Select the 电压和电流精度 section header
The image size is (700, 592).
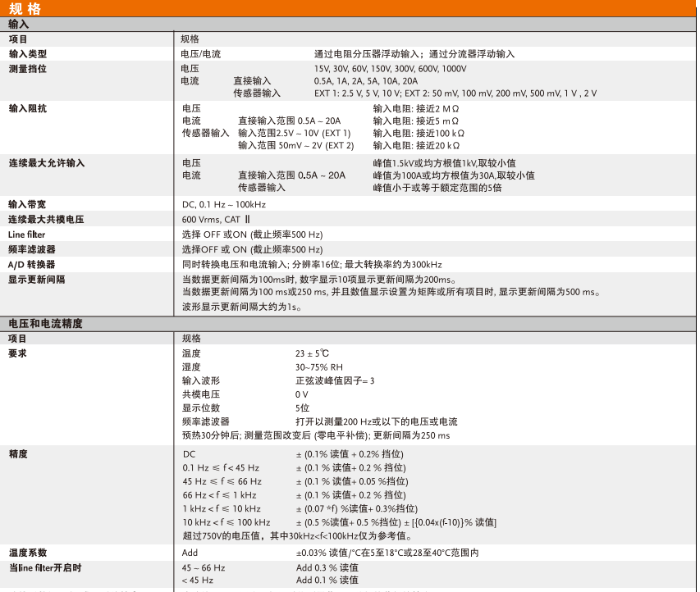[45, 324]
